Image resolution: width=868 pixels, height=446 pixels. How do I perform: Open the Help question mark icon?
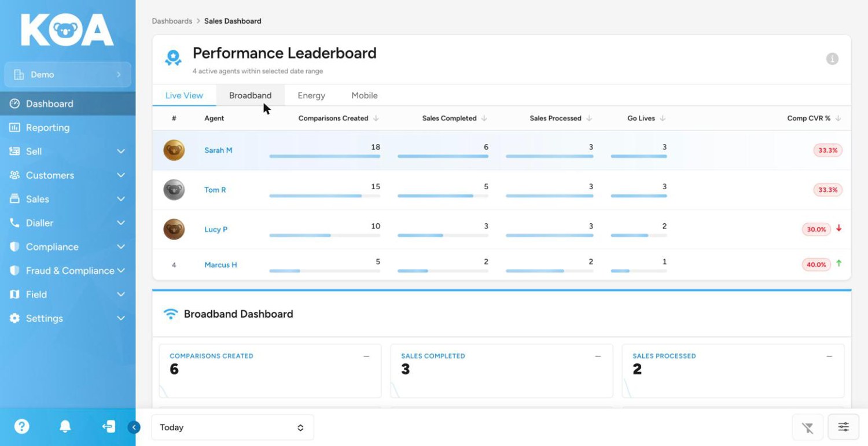tap(22, 427)
